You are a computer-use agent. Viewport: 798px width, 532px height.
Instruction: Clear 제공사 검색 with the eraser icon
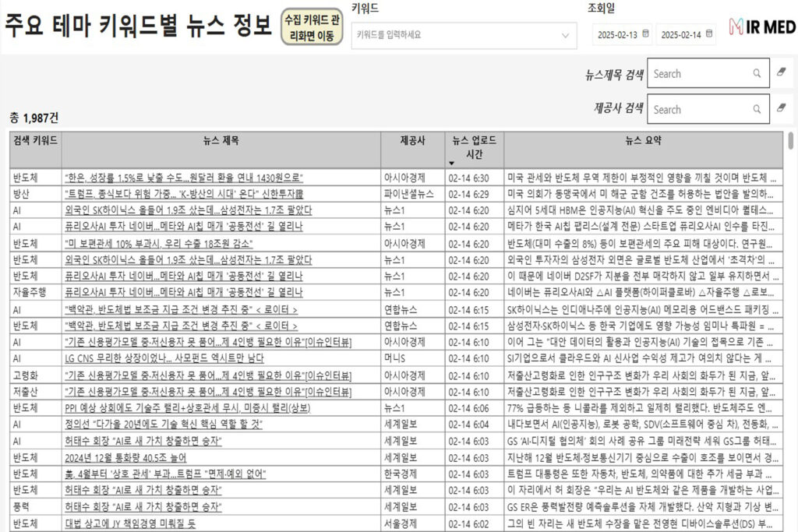(x=781, y=107)
